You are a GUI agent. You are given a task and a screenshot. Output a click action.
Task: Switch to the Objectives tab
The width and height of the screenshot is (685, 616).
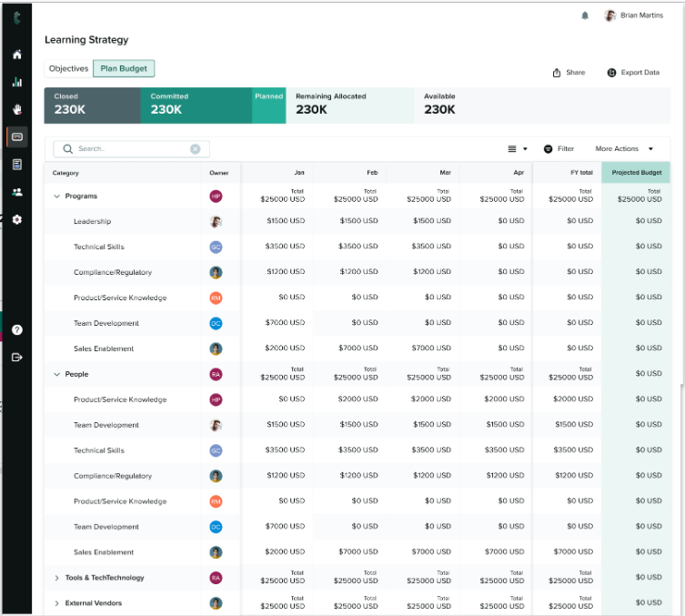[x=68, y=68]
